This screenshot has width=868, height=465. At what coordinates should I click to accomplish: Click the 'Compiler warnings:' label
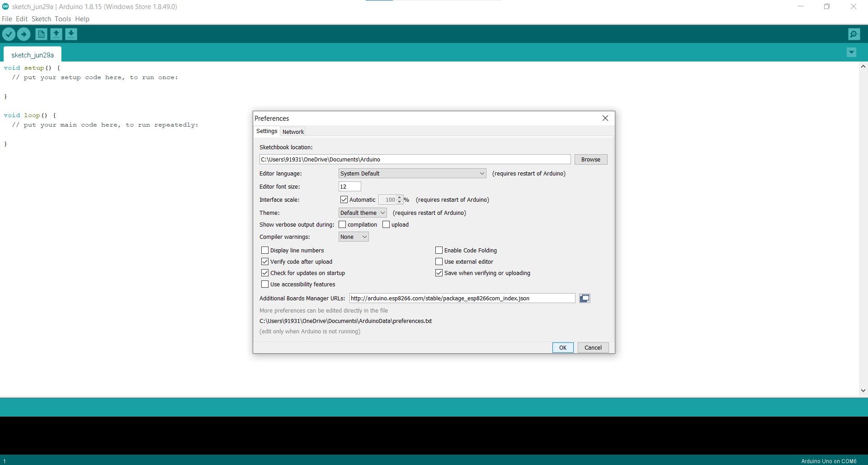coord(285,237)
